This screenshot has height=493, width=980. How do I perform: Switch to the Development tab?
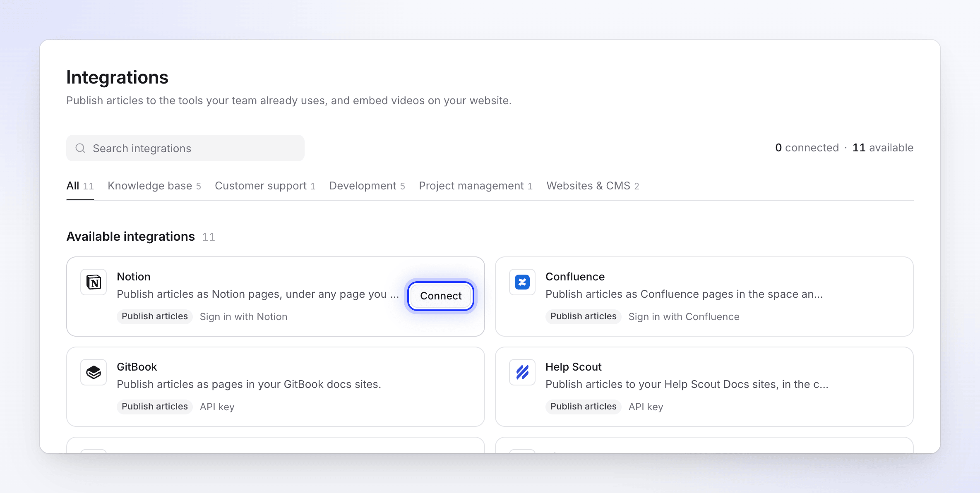pos(367,186)
